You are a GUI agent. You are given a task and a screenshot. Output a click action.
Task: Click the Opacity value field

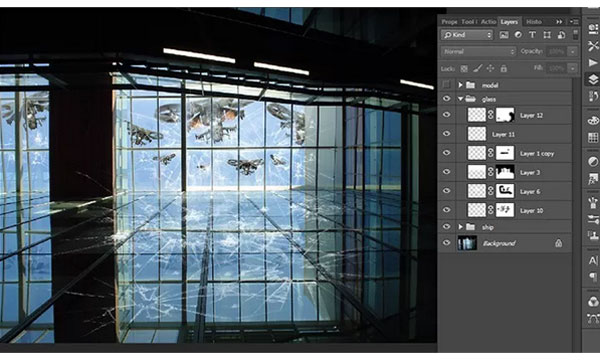point(557,52)
